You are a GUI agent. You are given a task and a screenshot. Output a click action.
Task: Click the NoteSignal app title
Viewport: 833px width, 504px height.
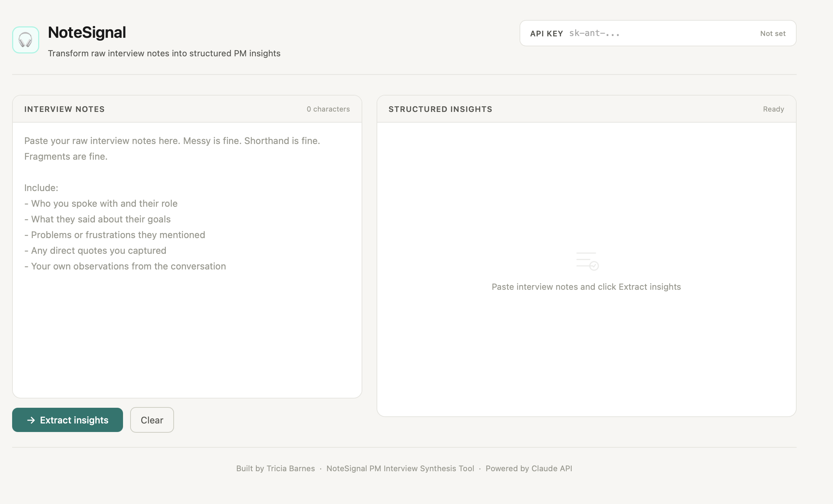[x=87, y=32]
